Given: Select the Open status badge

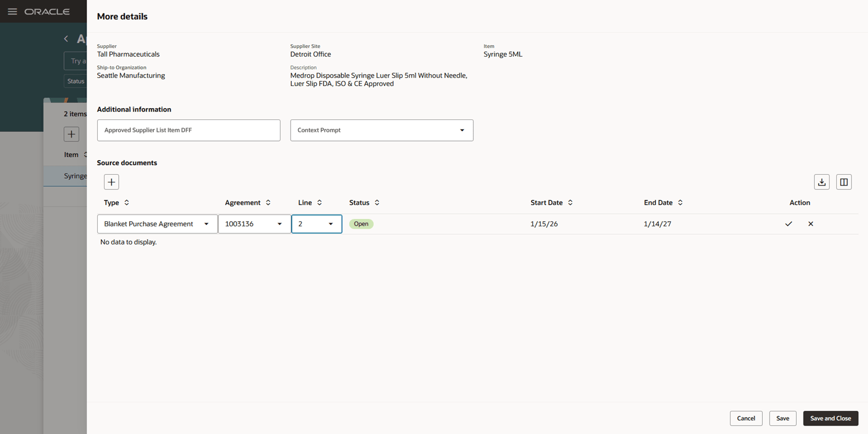Looking at the screenshot, I should point(361,224).
